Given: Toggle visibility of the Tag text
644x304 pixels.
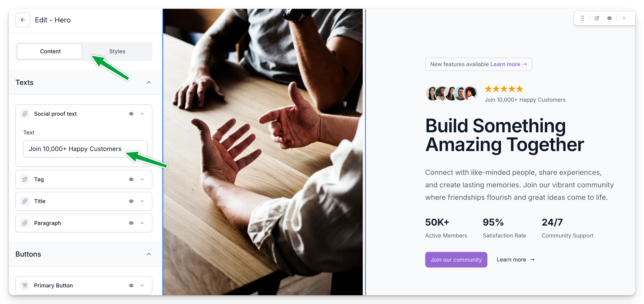Looking at the screenshot, I should click(131, 179).
